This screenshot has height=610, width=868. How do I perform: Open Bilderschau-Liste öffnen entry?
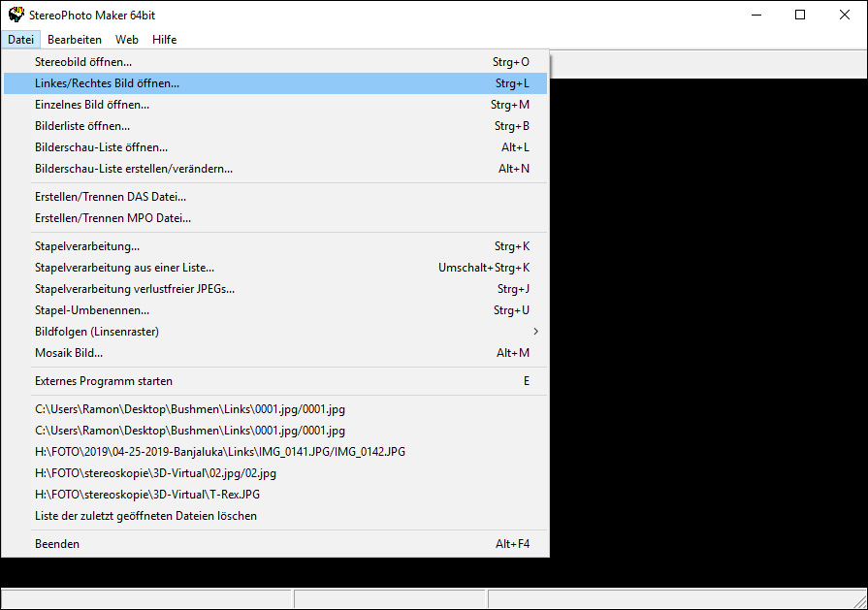[x=275, y=147]
